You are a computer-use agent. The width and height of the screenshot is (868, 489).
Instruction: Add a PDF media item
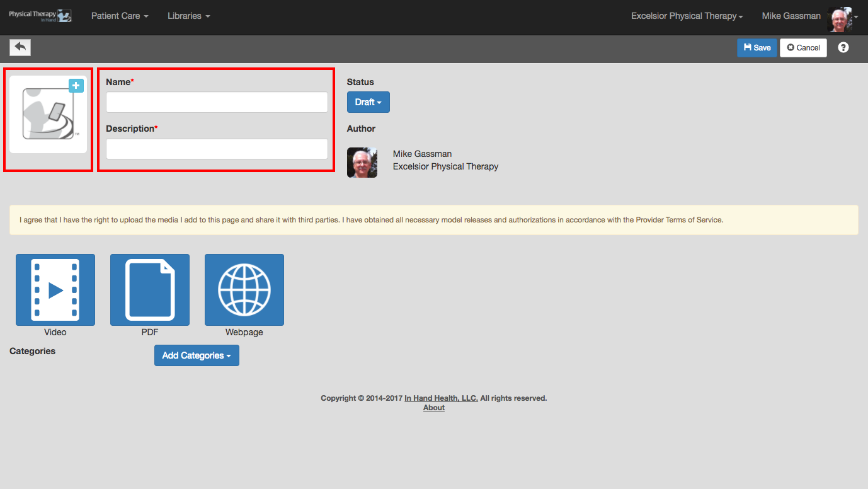pos(150,290)
